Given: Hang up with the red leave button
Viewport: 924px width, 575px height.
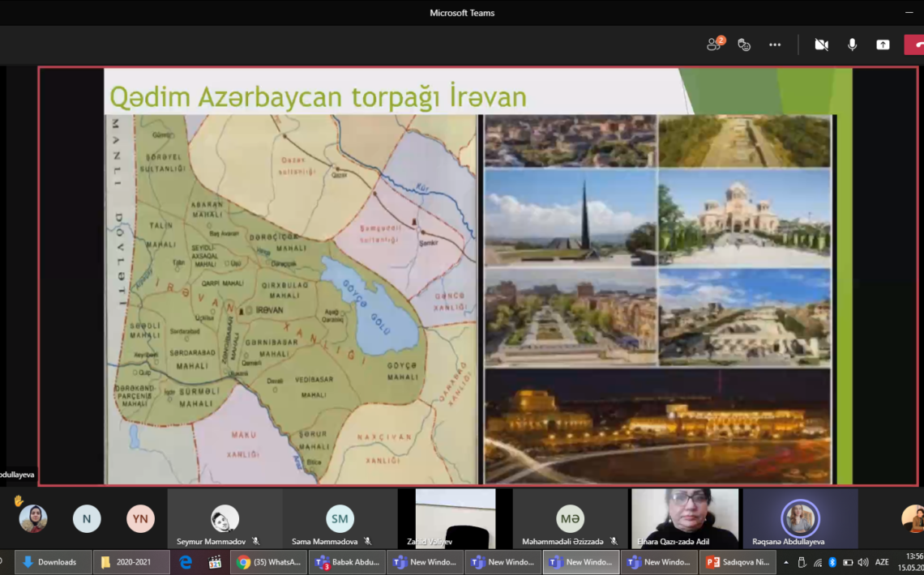Looking at the screenshot, I should click(915, 45).
